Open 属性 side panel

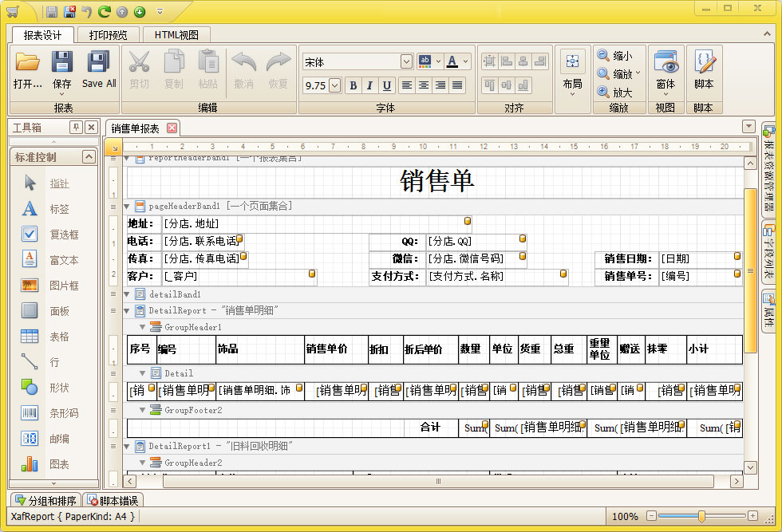[x=768, y=310]
